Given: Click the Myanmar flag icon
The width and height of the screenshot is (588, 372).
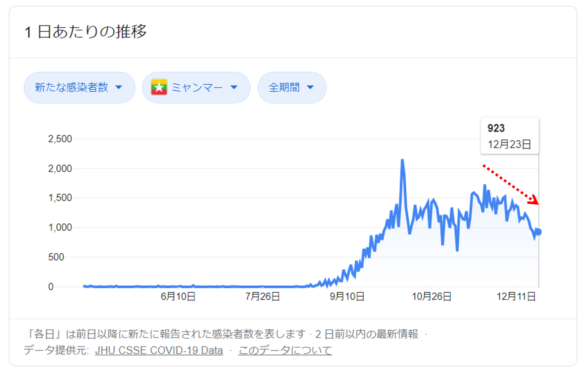Looking at the screenshot, I should (x=159, y=87).
